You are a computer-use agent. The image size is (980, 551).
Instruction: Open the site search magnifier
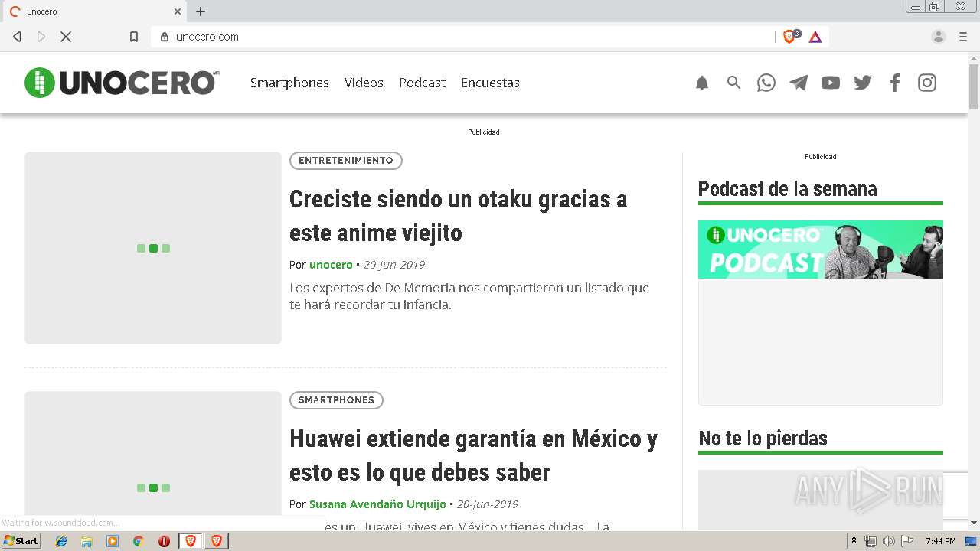tap(733, 83)
